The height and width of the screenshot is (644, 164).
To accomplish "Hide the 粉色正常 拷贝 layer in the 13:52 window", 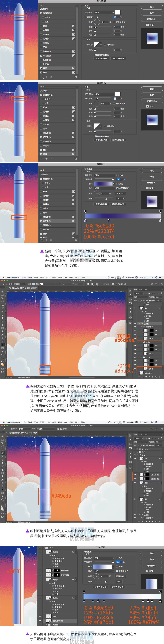I will [x=135, y=475].
